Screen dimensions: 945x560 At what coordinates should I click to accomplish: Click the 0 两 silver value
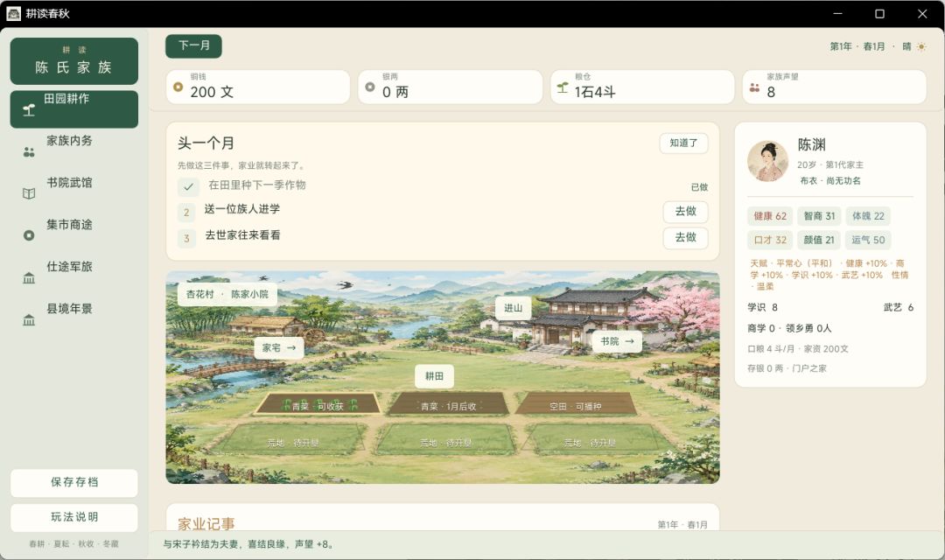395,92
